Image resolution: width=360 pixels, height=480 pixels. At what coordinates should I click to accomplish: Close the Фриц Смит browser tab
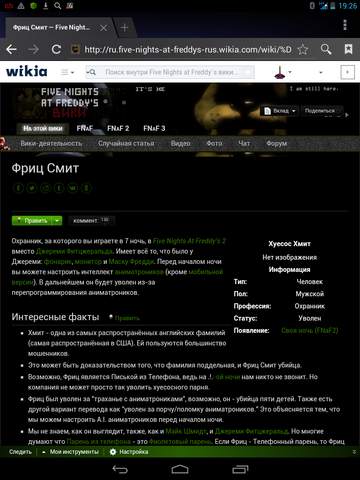pyautogui.click(x=104, y=28)
